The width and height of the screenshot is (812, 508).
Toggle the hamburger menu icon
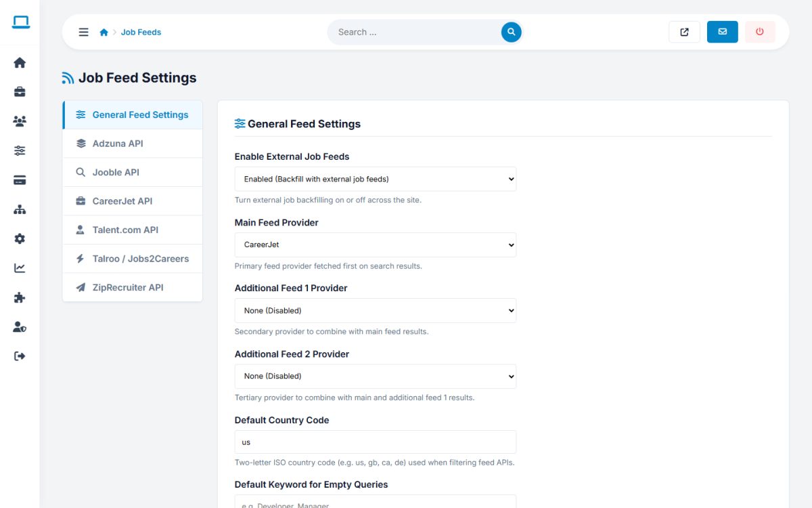84,32
